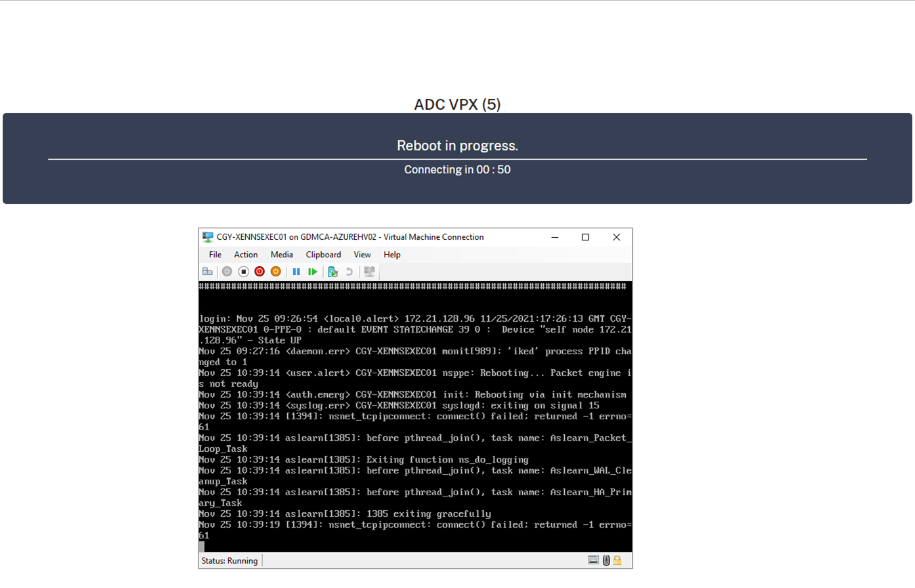This screenshot has height=588, width=915.
Task: Open the File menu
Action: coord(215,255)
